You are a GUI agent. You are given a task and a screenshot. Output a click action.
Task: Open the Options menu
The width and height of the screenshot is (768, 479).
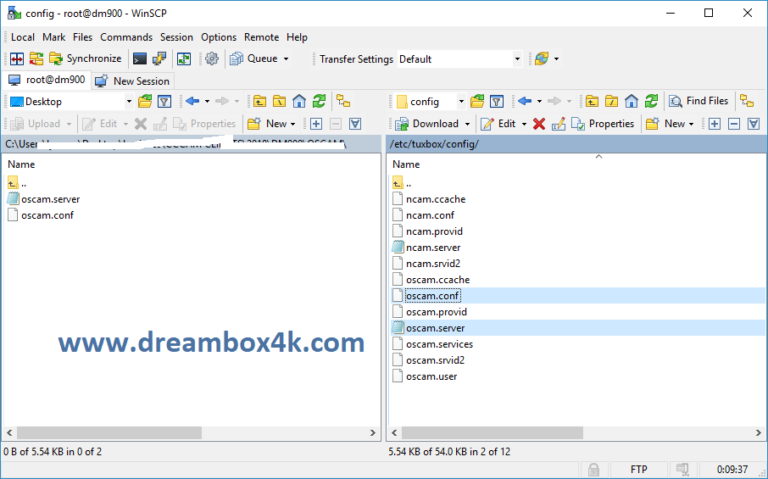(218, 37)
